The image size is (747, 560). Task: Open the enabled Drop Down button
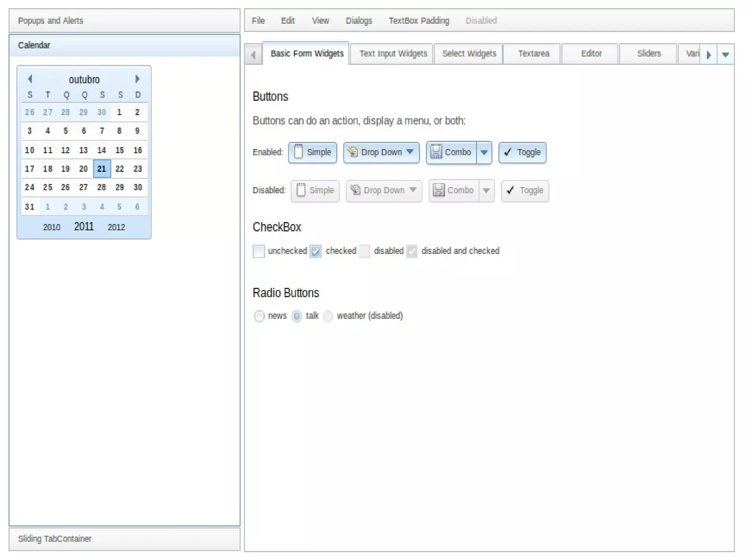pos(381,152)
